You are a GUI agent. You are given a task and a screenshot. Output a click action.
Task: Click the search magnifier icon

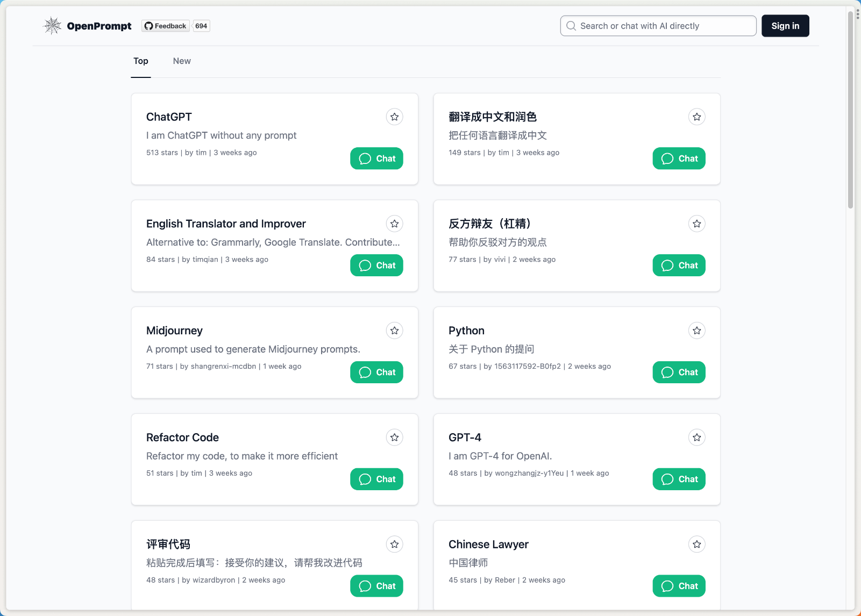[571, 25]
